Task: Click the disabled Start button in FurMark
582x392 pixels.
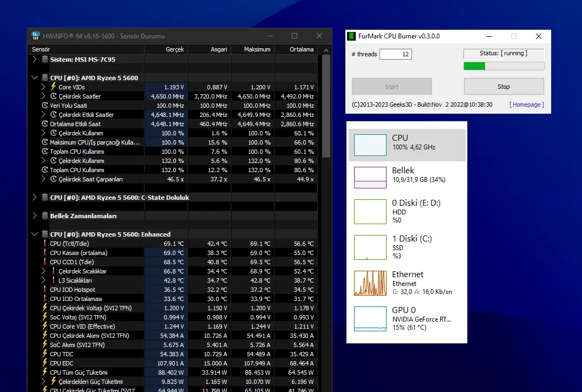Action: [391, 87]
